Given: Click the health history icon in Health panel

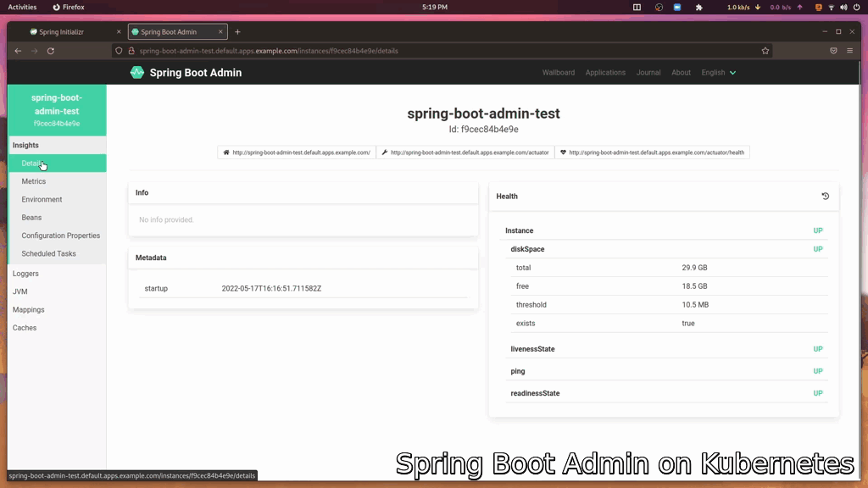Looking at the screenshot, I should [x=825, y=197].
